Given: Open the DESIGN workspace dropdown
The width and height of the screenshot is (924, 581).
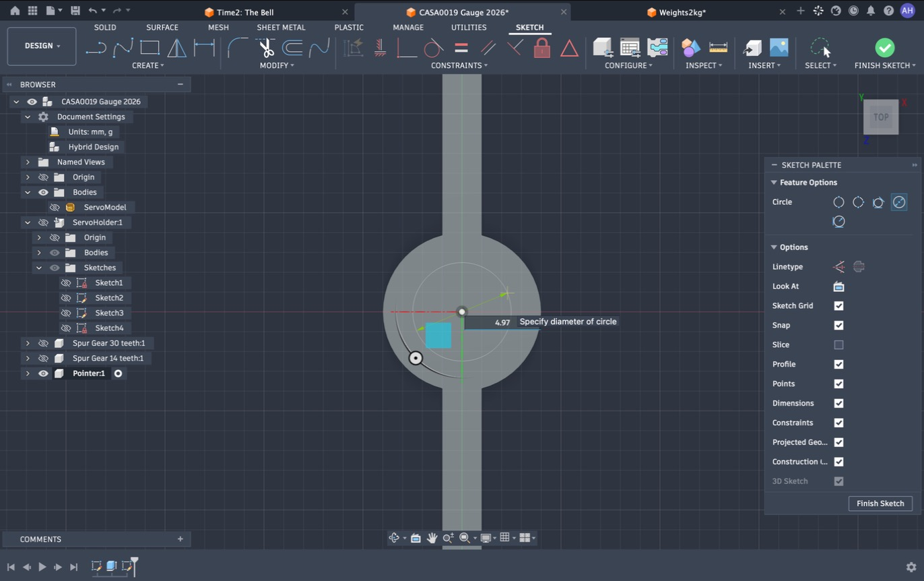Looking at the screenshot, I should 42,46.
